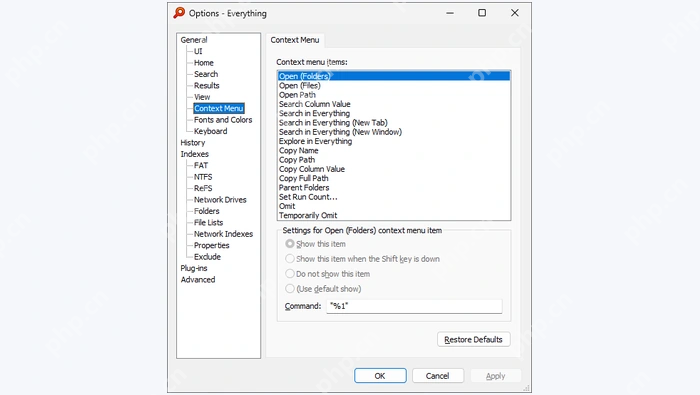Select Do not show this item option
Viewport: 700px width, 395px height.
[x=290, y=274]
